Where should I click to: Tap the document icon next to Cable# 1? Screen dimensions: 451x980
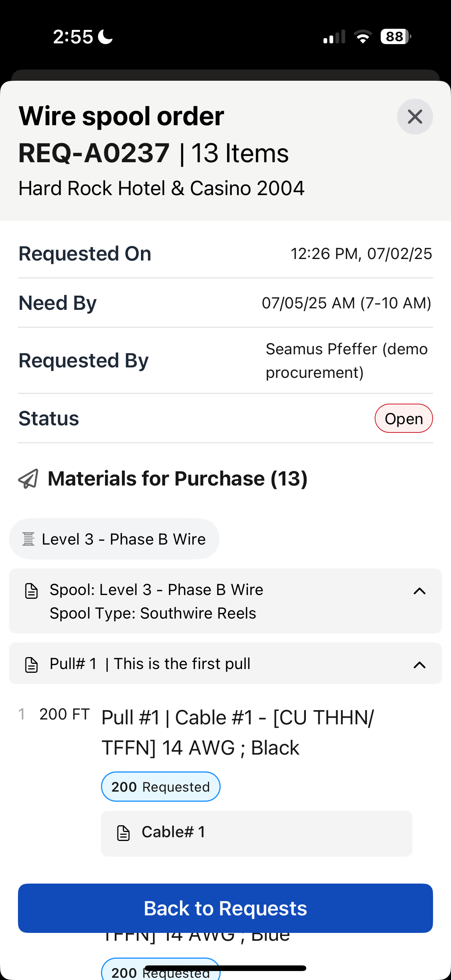coord(123,833)
